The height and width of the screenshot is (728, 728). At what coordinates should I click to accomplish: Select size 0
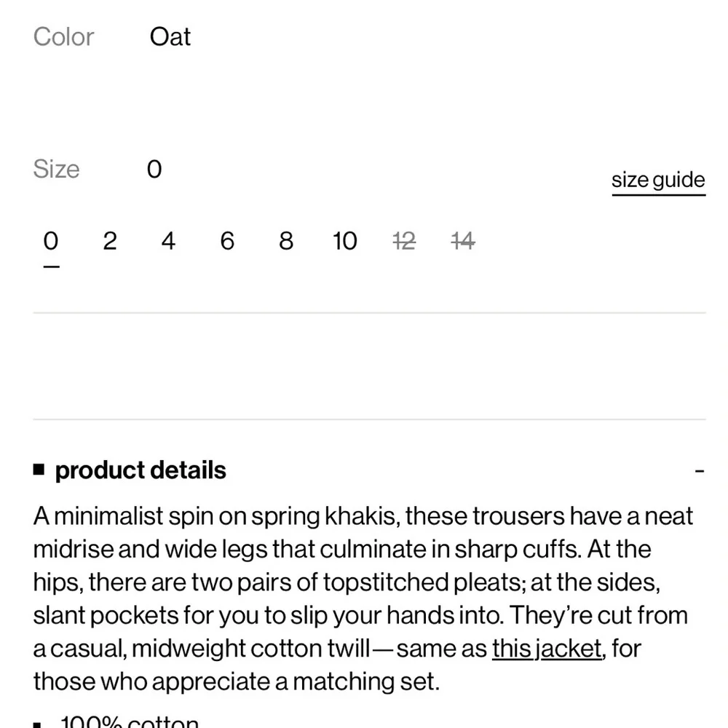[x=50, y=241]
